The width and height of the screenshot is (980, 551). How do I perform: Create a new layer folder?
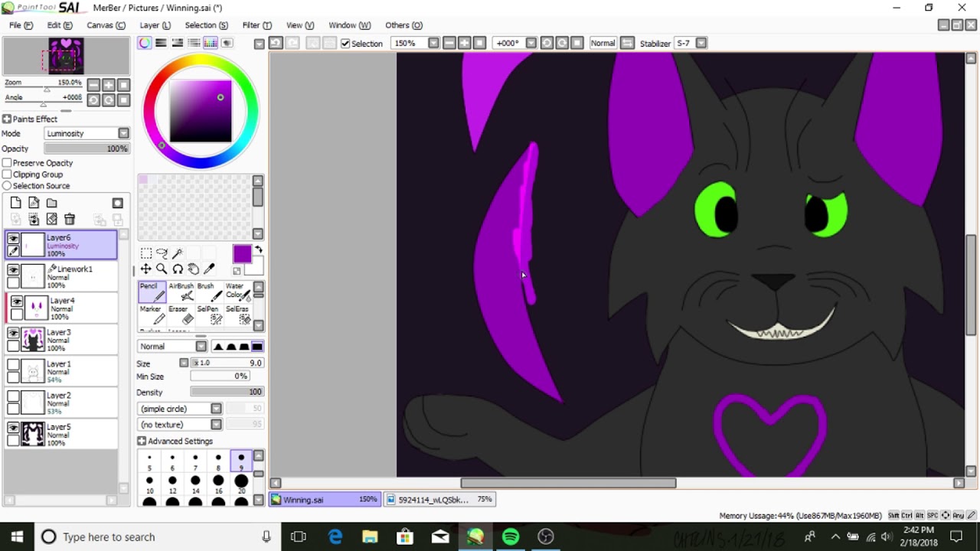tap(52, 203)
